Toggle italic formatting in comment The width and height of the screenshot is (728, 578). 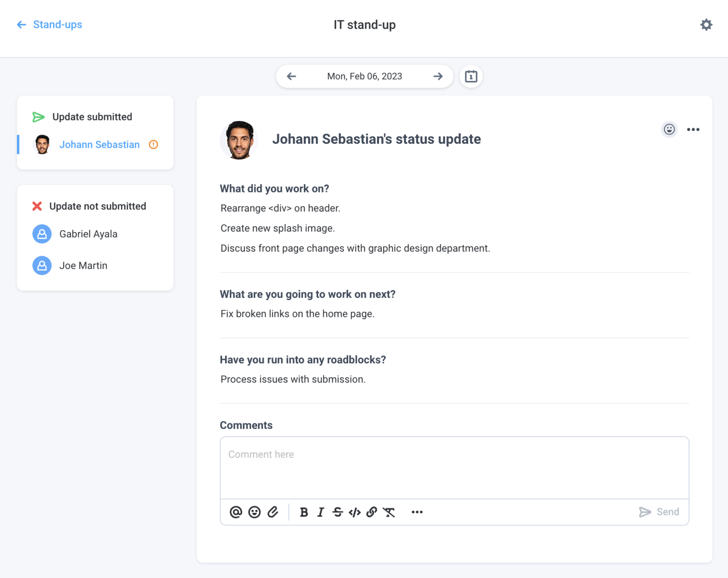click(x=321, y=513)
